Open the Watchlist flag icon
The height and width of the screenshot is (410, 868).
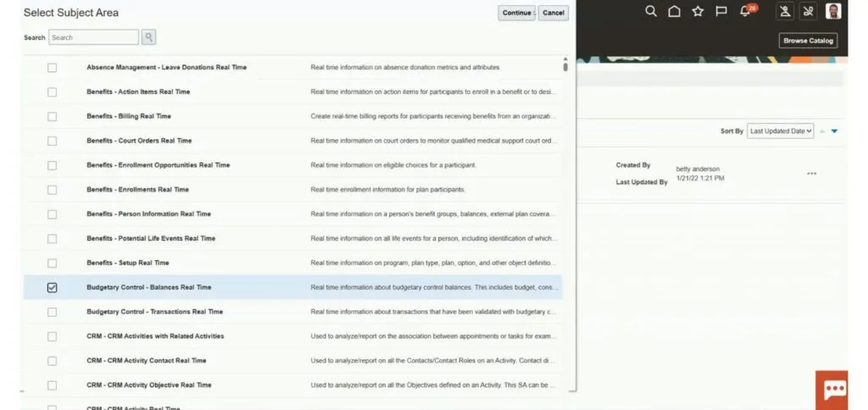(721, 11)
